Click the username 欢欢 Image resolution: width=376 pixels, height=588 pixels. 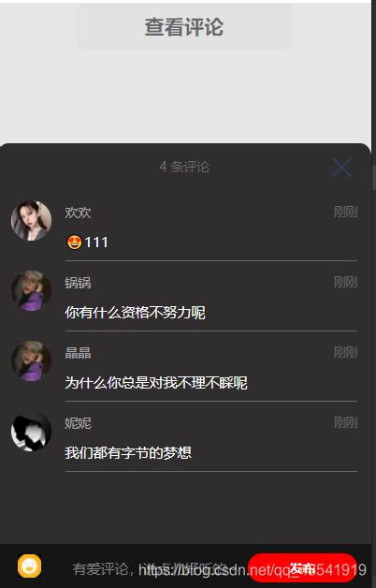78,213
